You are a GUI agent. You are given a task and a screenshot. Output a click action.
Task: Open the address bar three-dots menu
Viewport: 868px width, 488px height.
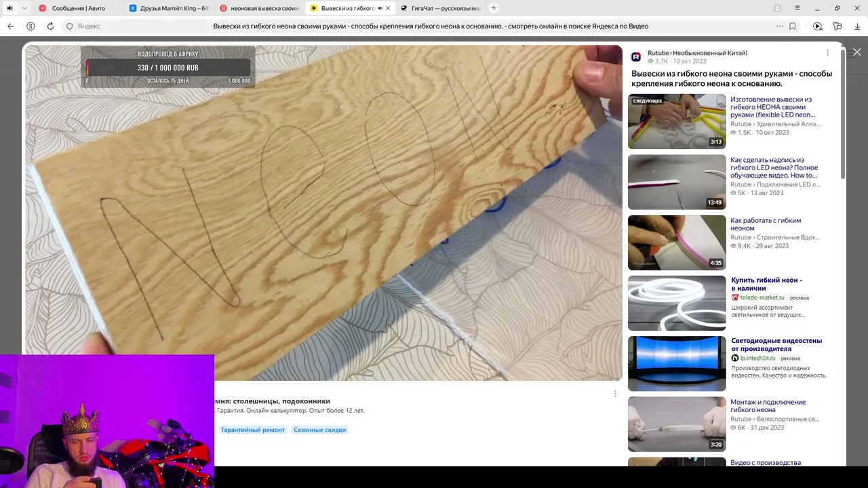780,26
